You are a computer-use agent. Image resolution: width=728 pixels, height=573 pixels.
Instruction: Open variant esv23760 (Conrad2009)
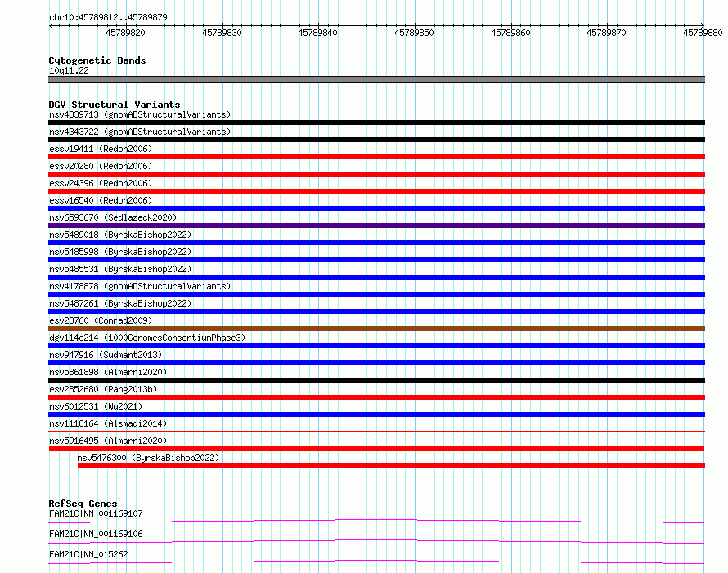point(101,320)
